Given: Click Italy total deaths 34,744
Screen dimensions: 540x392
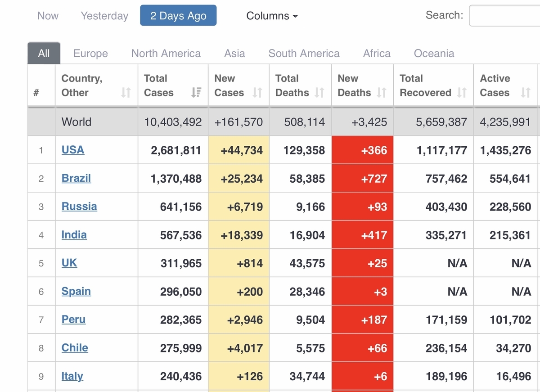Looking at the screenshot, I should [307, 377].
